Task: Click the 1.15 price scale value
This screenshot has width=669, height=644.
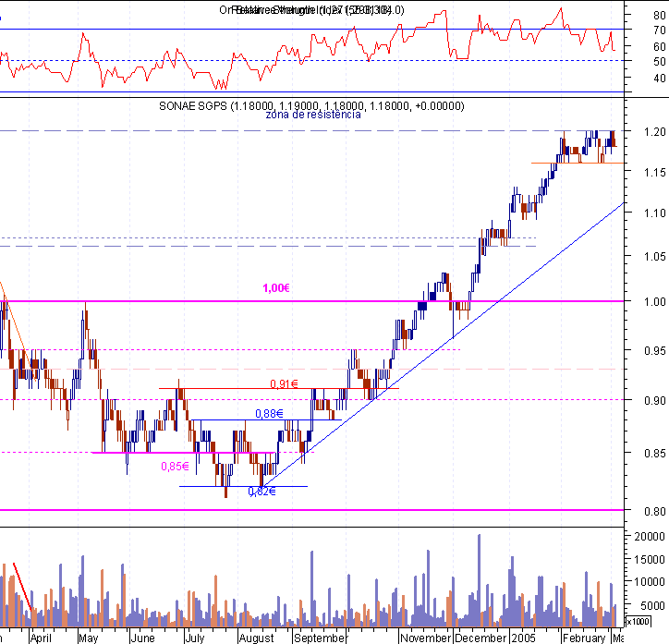Action: 654,172
